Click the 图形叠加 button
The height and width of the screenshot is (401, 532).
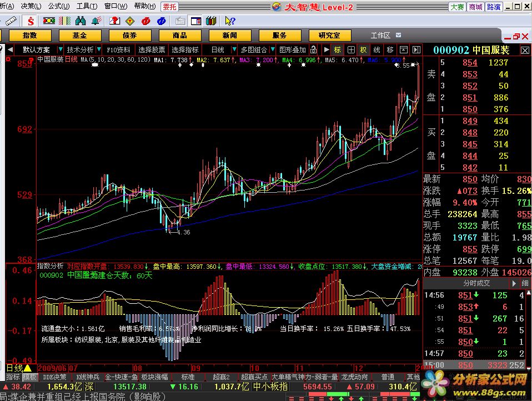(293, 50)
